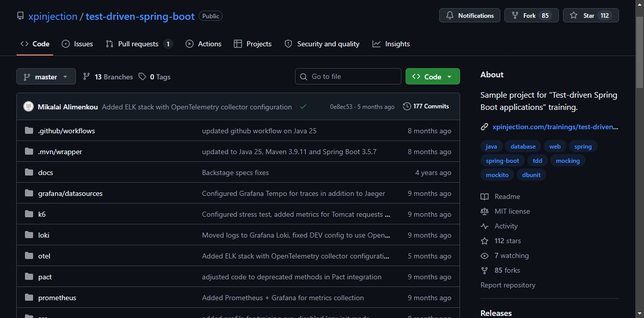Click the Notifications bell icon
The height and width of the screenshot is (318, 644).
(x=450, y=16)
